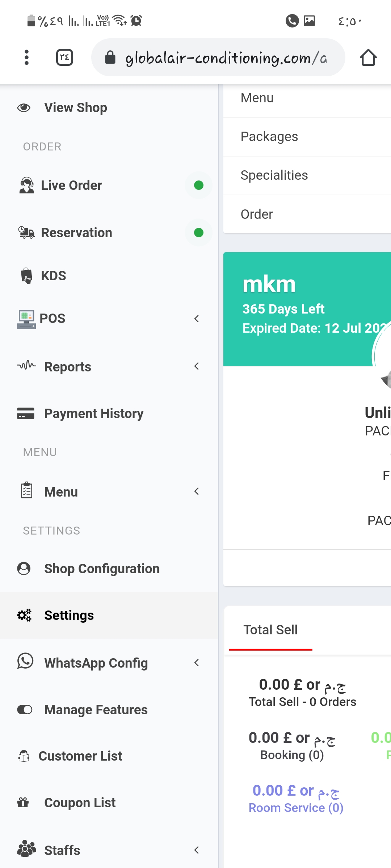The height and width of the screenshot is (868, 391).
Task: Expand the POS submenu chevron
Action: coord(197,319)
